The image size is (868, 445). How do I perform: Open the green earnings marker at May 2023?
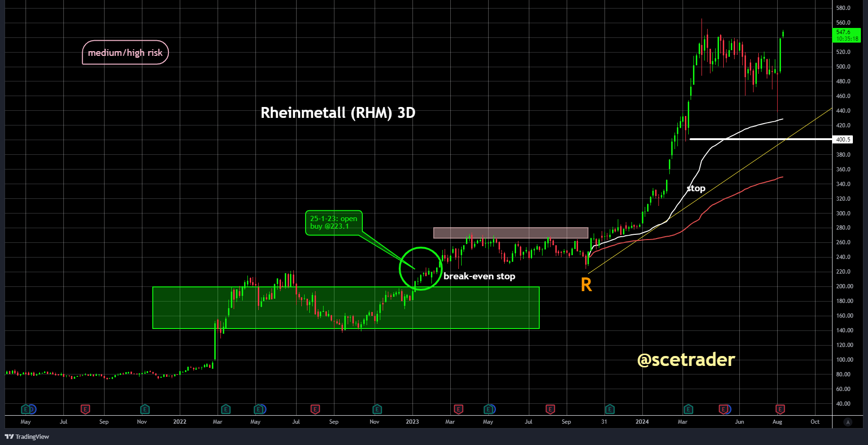pyautogui.click(x=488, y=409)
